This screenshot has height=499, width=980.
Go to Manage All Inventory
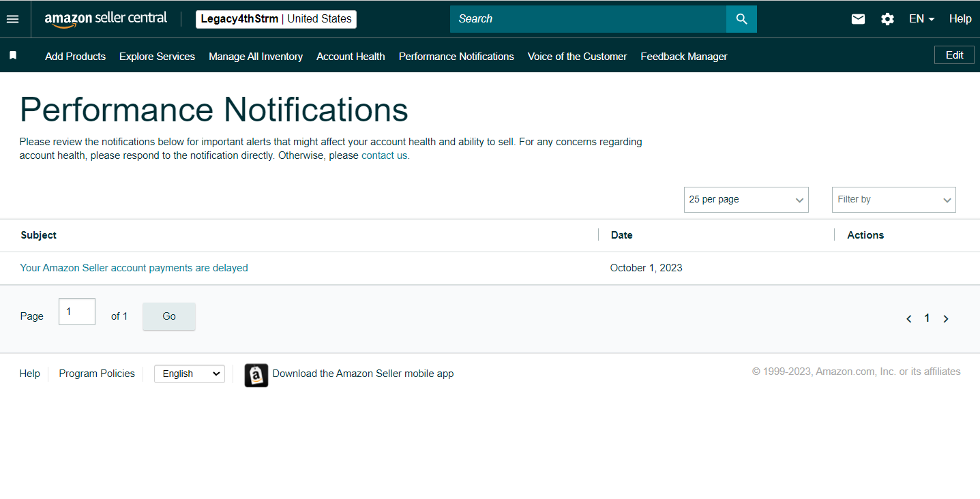click(x=256, y=57)
